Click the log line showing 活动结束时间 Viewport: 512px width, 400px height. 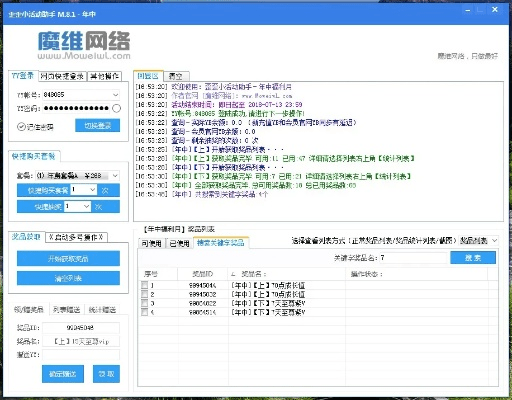click(219, 104)
